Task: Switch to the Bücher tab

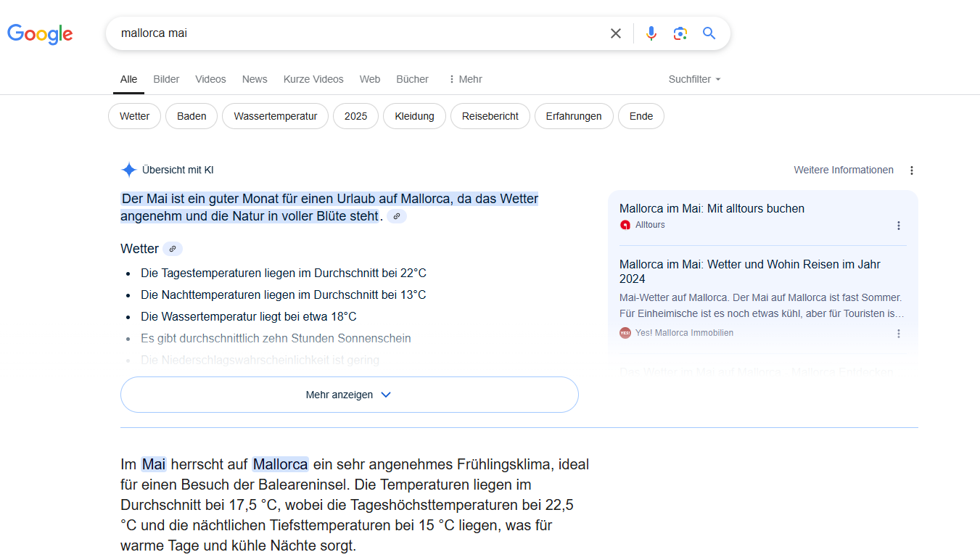Action: point(412,79)
